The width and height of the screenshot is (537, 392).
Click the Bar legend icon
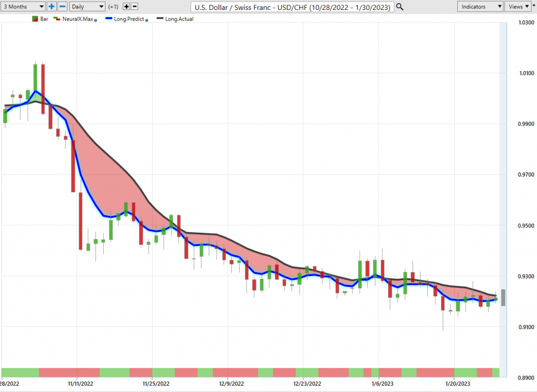coord(35,19)
